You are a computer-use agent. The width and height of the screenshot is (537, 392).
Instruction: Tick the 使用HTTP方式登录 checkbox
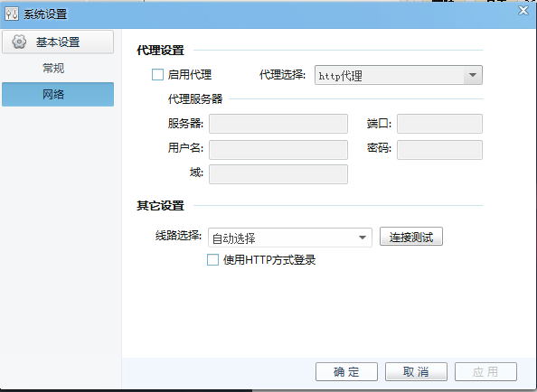coord(212,259)
